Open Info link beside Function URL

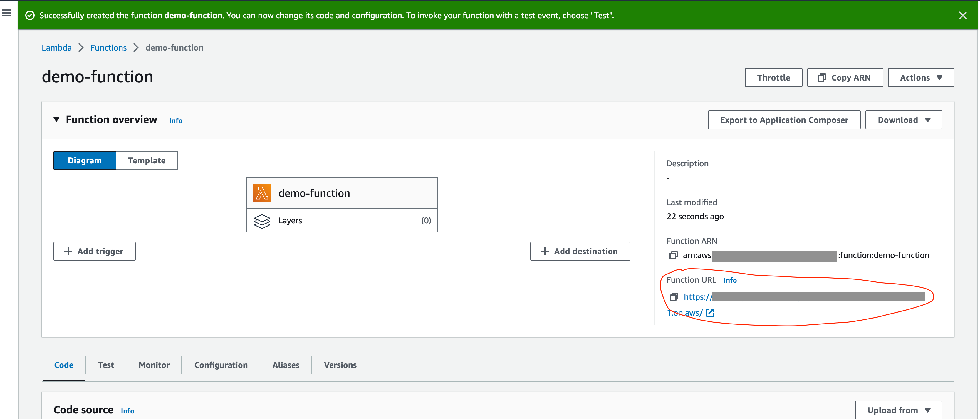(730, 281)
